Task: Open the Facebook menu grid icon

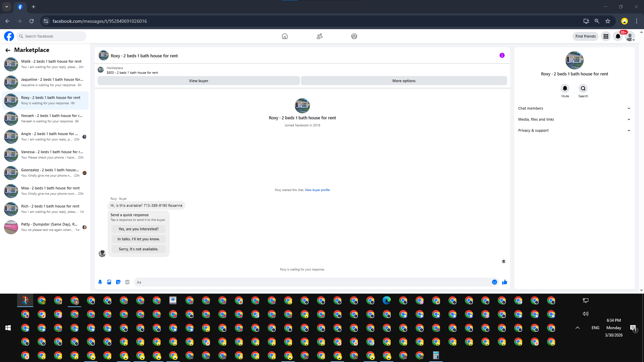Action: pos(606,36)
